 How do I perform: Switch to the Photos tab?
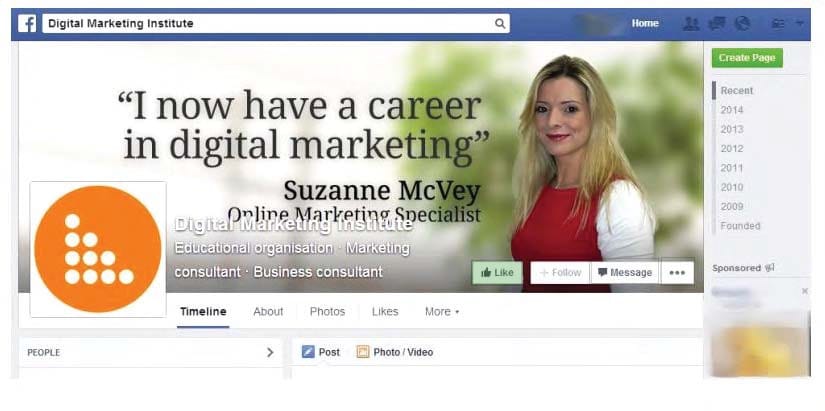pyautogui.click(x=327, y=312)
